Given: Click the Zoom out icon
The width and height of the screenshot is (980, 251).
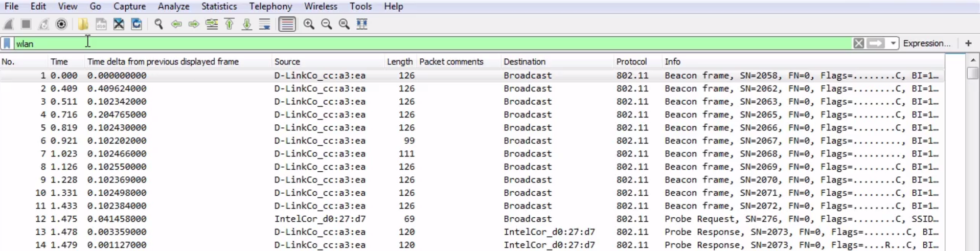Looking at the screenshot, I should tap(326, 24).
